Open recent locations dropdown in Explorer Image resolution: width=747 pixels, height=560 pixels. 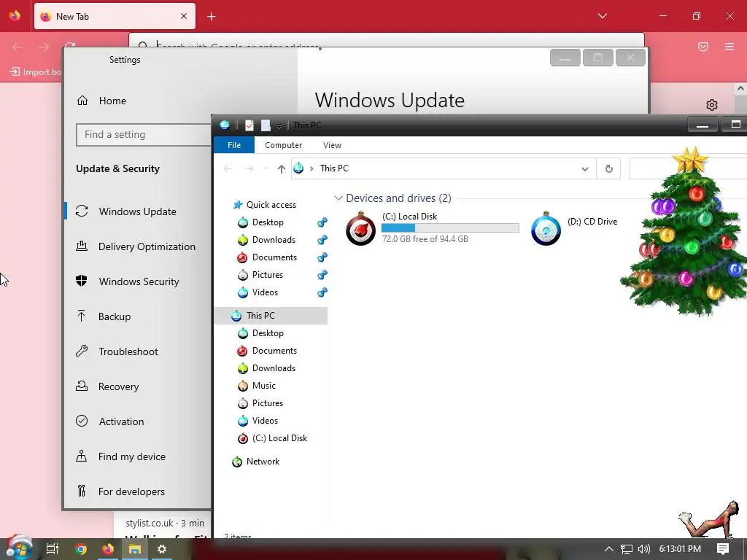click(266, 168)
